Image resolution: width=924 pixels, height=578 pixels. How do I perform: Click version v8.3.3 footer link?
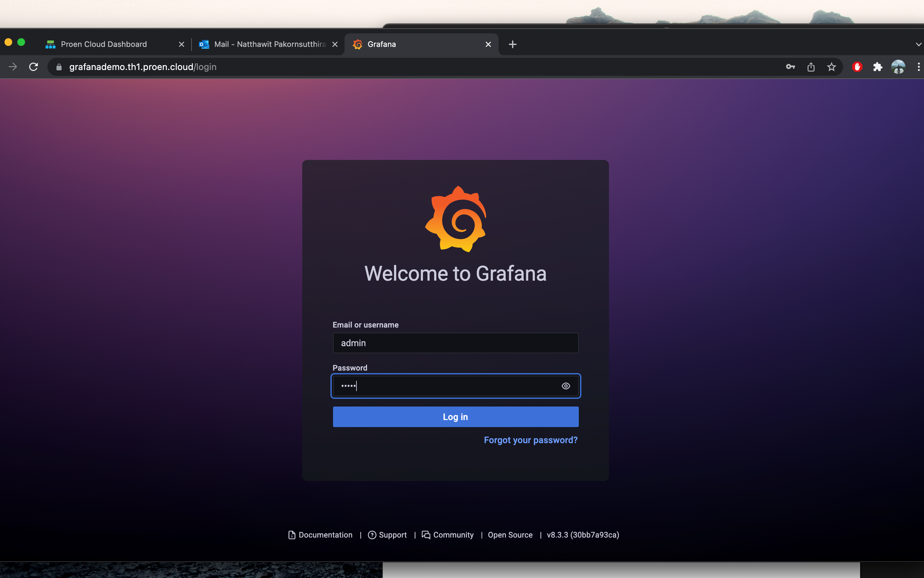(x=583, y=535)
